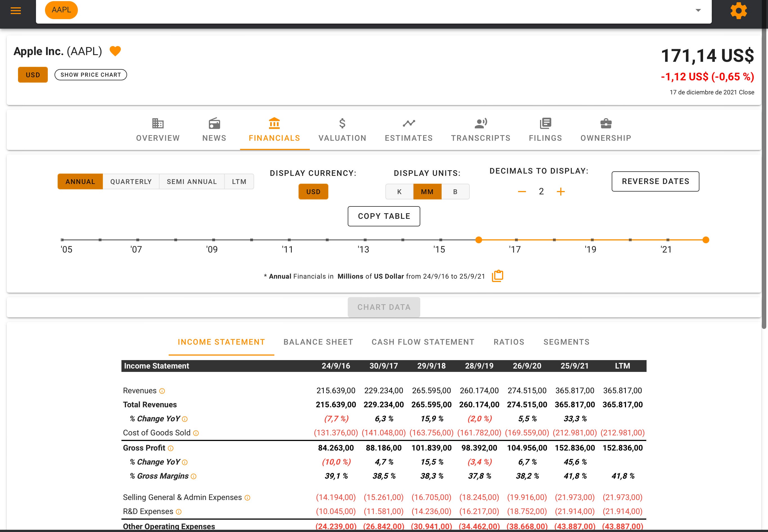Click Gross Profit value 104.956,00
This screenshot has height=532, width=768.
[x=527, y=448]
